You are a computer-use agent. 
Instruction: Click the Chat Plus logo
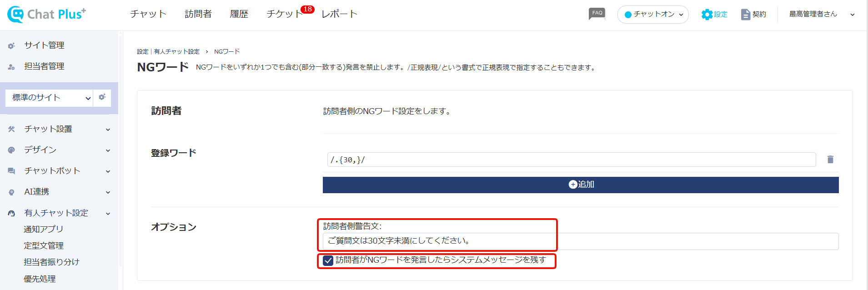pos(46,14)
